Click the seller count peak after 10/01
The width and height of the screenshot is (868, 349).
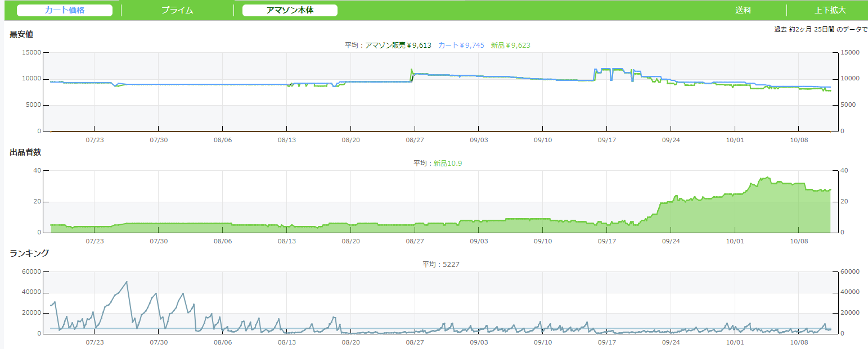coord(767,178)
